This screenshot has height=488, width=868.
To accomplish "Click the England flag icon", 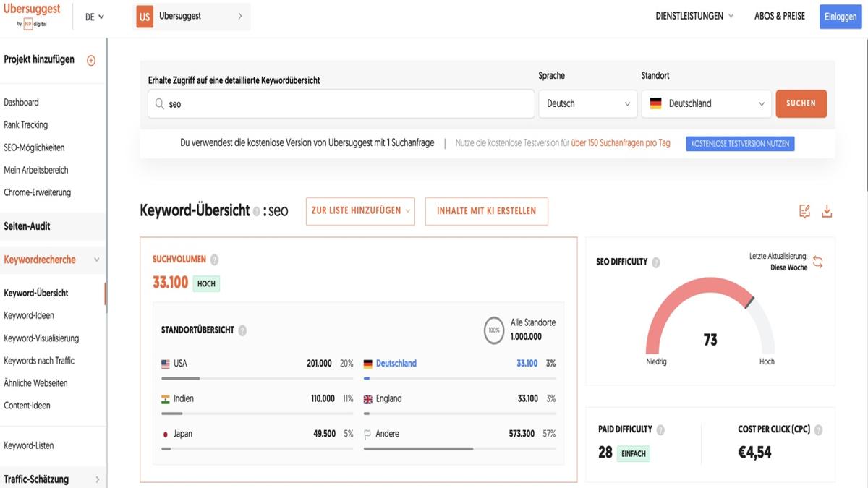I will click(x=367, y=399).
